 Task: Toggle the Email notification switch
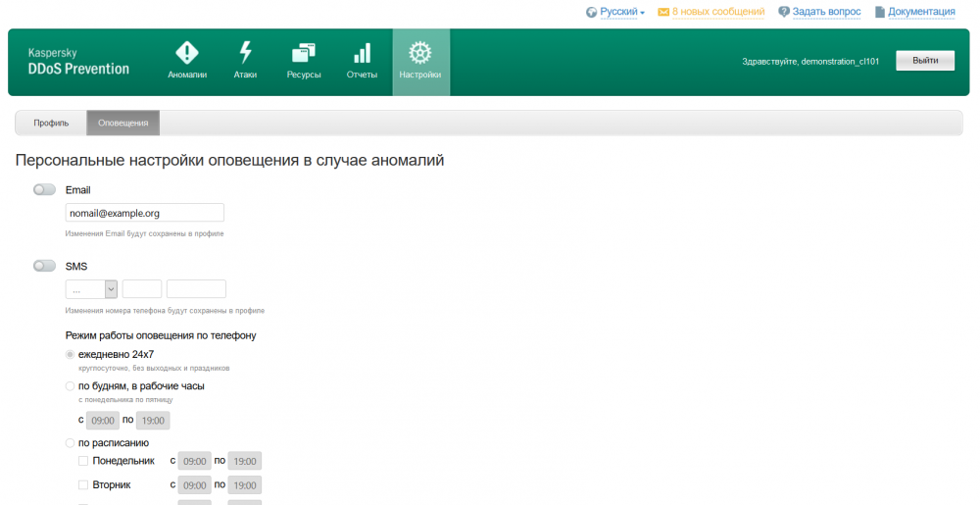(44, 189)
